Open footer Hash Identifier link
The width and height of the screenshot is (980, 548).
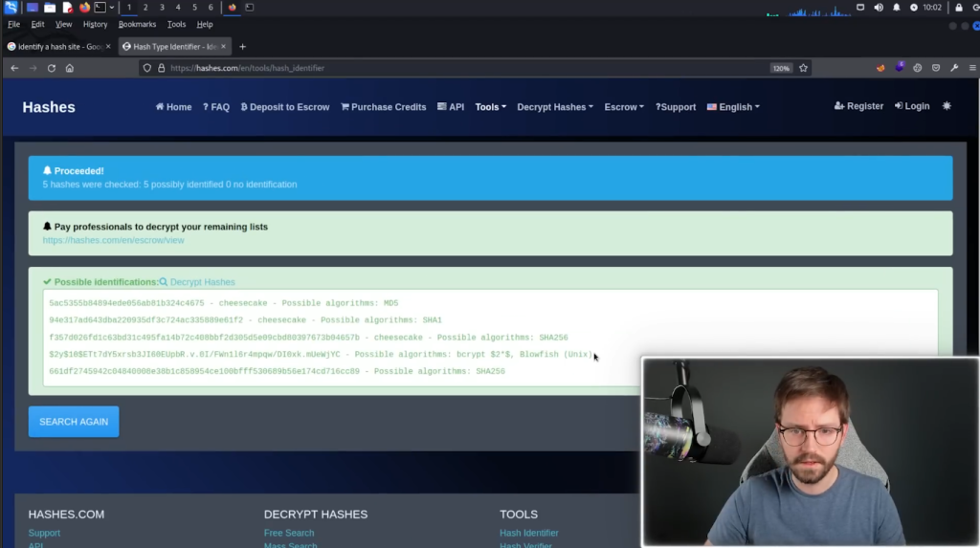click(x=528, y=533)
